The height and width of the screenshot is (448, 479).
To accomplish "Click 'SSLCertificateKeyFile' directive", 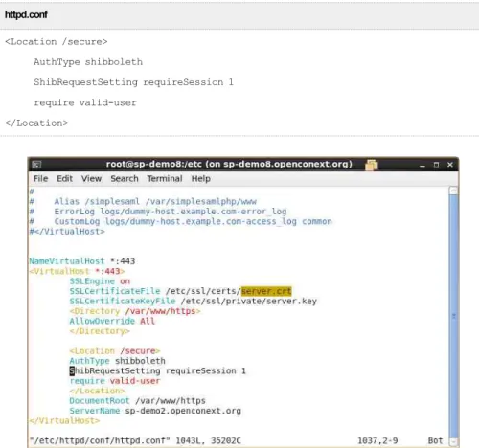I will tap(123, 301).
